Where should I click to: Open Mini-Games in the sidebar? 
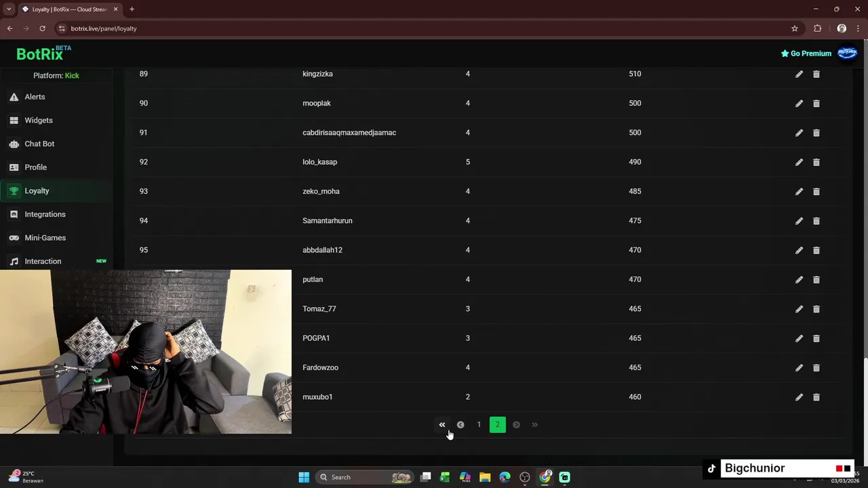[56, 238]
